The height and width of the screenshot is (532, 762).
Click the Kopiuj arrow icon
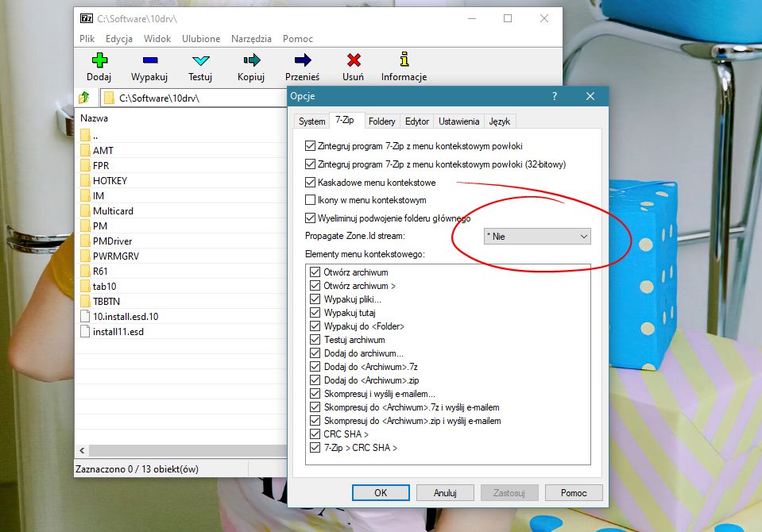251,60
